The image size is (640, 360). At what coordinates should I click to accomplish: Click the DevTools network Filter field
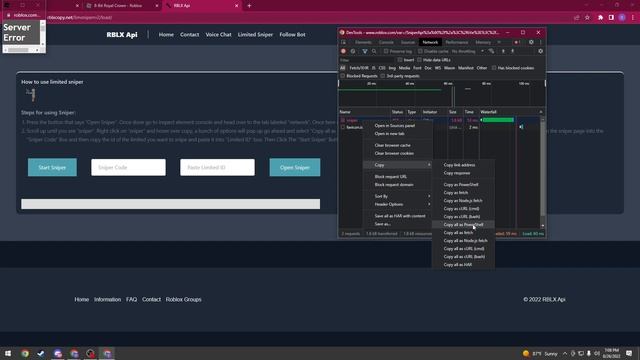[x=366, y=60]
